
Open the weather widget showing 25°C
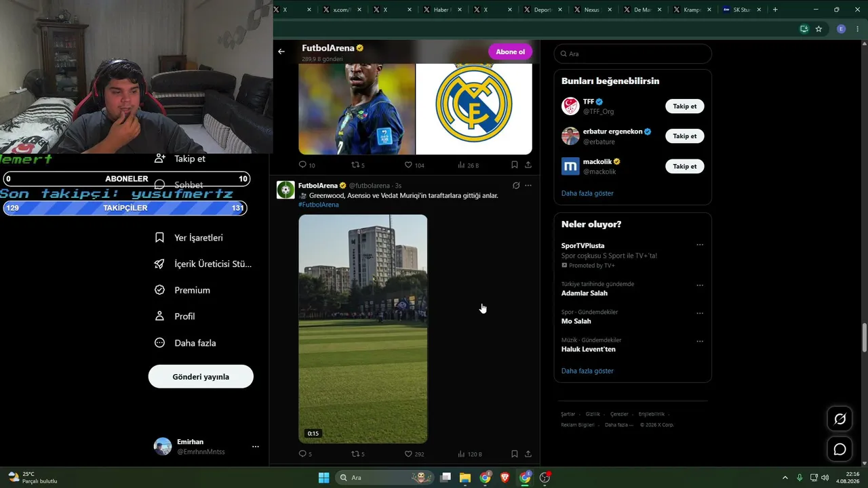pos(33,477)
